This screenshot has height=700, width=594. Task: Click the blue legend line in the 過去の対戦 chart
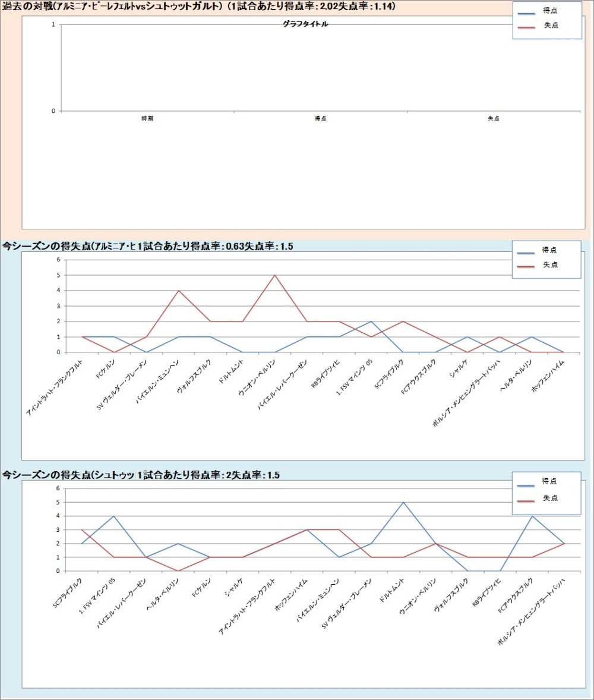tap(526, 14)
